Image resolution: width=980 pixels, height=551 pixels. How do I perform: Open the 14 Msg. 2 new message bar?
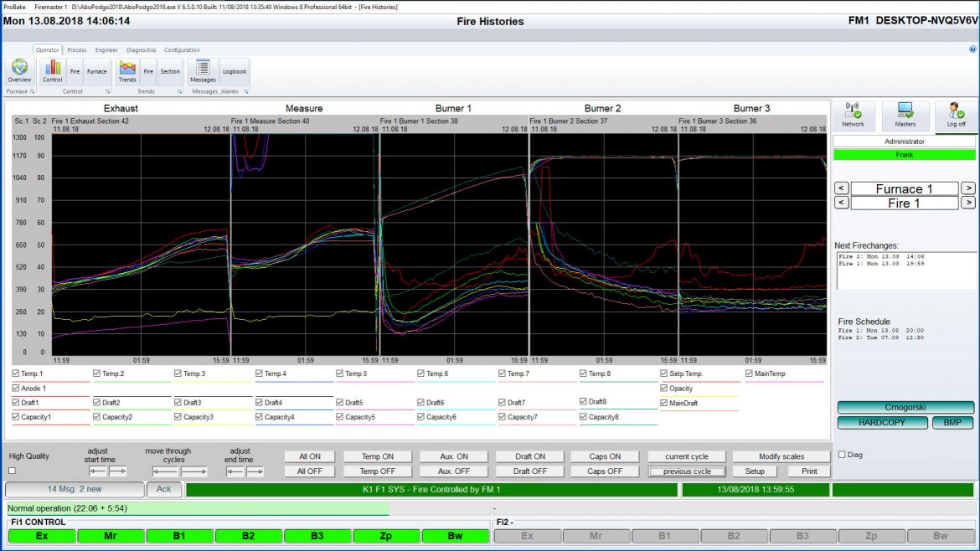pos(74,489)
